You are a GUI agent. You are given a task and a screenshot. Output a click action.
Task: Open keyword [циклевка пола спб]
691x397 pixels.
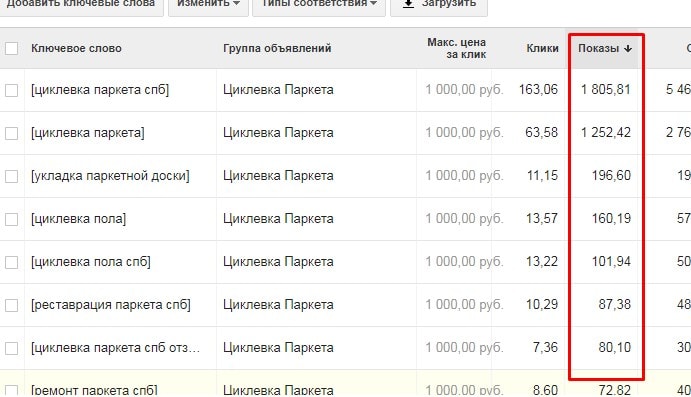[91, 262]
